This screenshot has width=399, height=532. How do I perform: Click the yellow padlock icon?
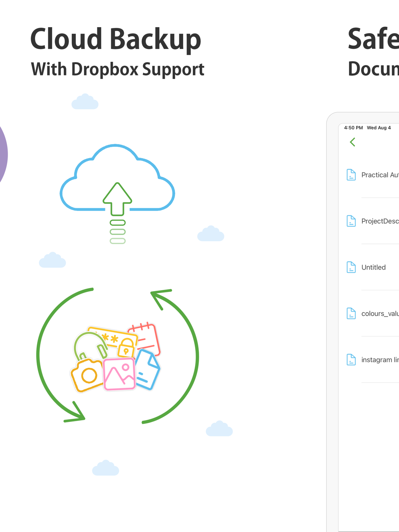coord(126,348)
